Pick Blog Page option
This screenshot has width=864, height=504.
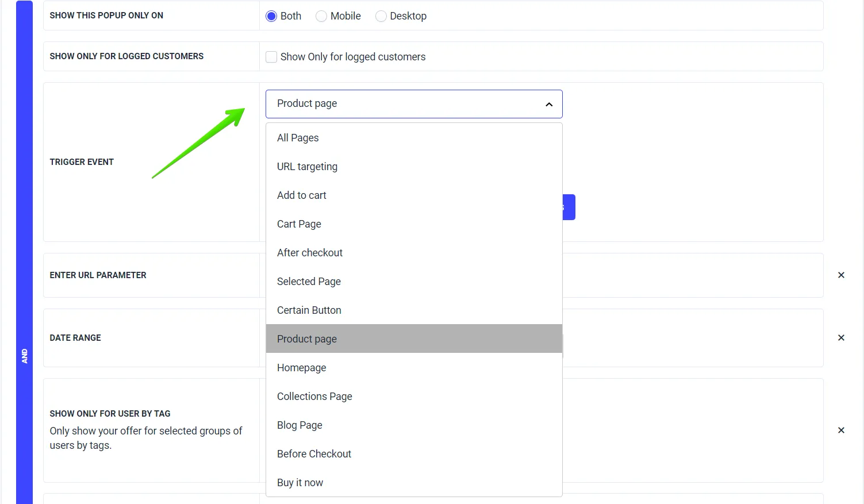[x=414, y=425]
